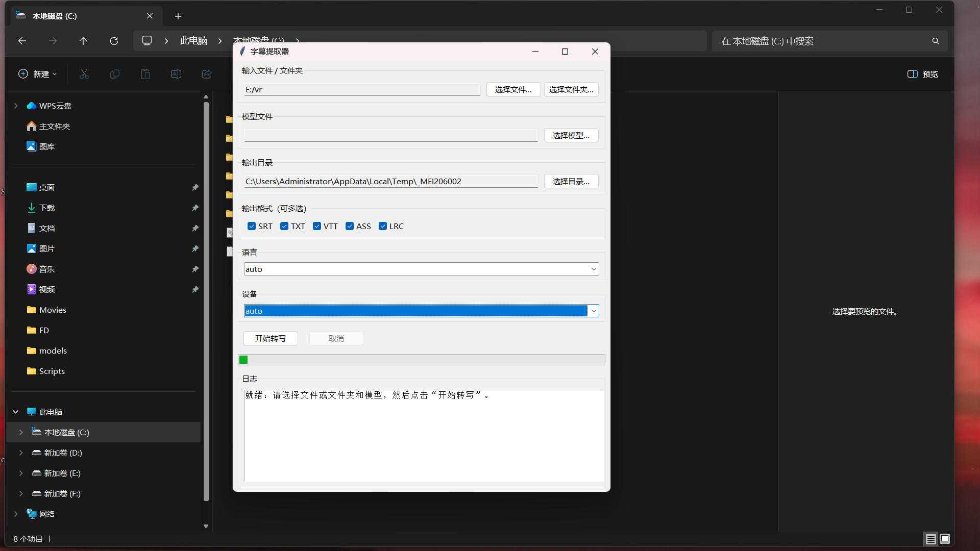
Task: Click the 取消 cancel button
Action: [336, 338]
